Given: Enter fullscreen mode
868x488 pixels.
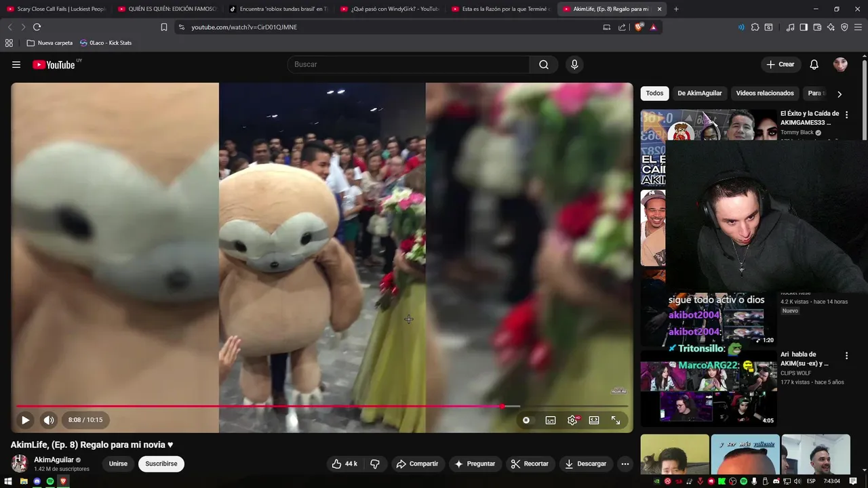Looking at the screenshot, I should click(x=616, y=420).
